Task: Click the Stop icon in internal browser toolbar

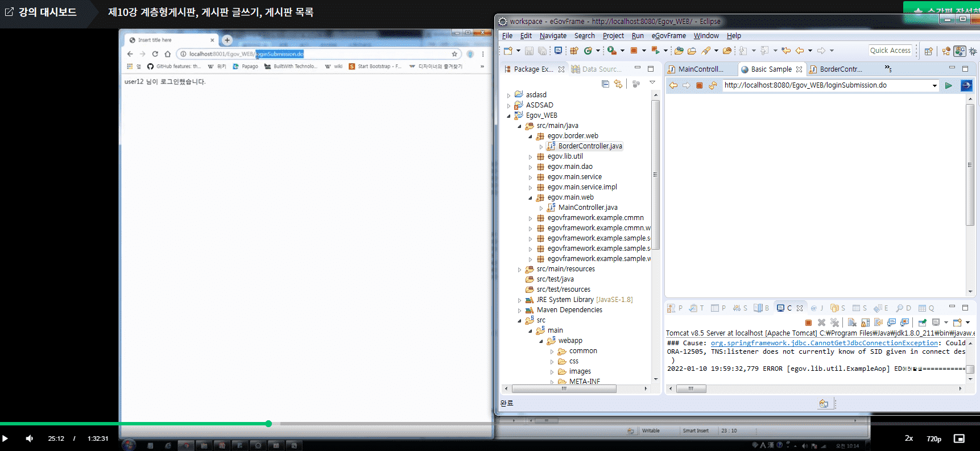Action: [699, 85]
